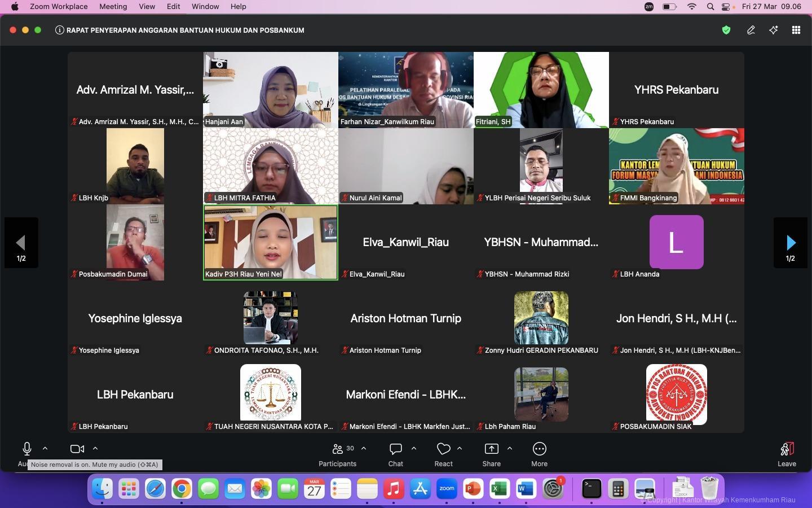The image size is (812, 508).
Task: Click the Leave meeting button
Action: 787,453
